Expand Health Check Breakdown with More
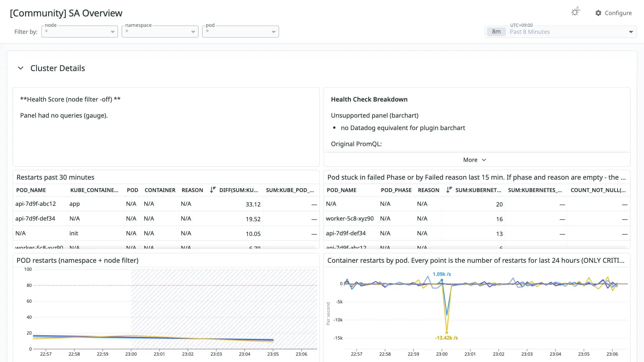The image size is (644, 362). click(x=474, y=160)
